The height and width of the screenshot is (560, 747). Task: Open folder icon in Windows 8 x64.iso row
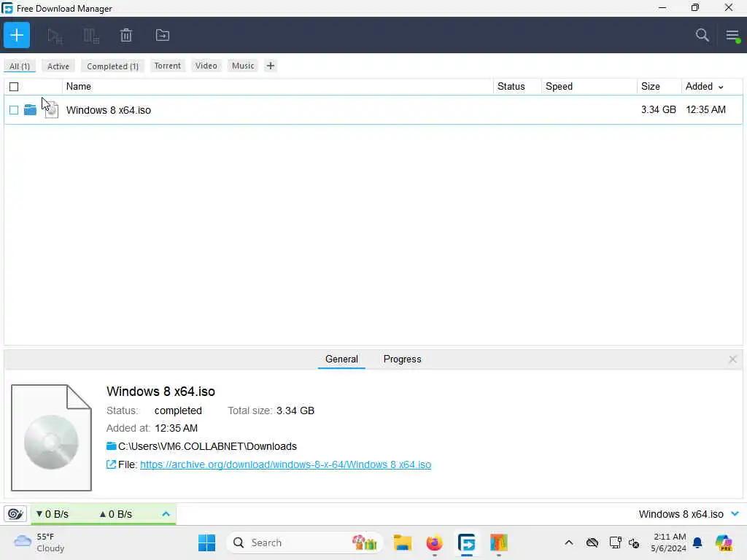click(x=30, y=110)
